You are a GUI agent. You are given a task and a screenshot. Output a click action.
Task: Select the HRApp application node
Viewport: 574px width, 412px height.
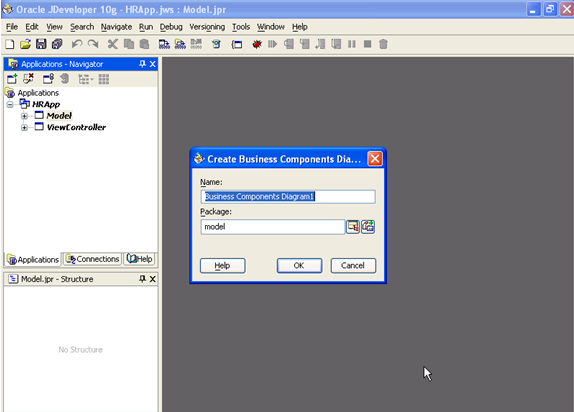coord(46,104)
